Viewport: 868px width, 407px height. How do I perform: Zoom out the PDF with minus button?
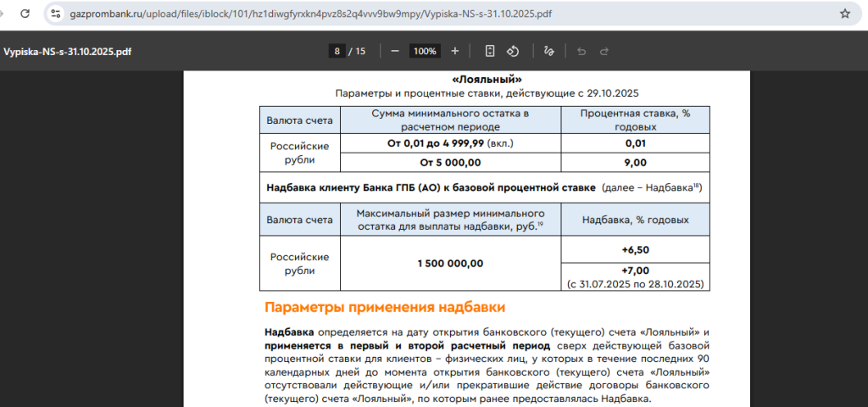click(395, 51)
